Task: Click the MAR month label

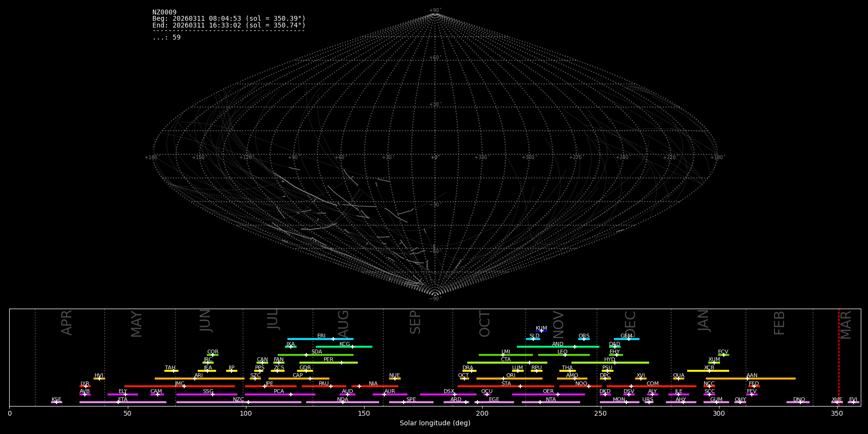Action: (846, 325)
